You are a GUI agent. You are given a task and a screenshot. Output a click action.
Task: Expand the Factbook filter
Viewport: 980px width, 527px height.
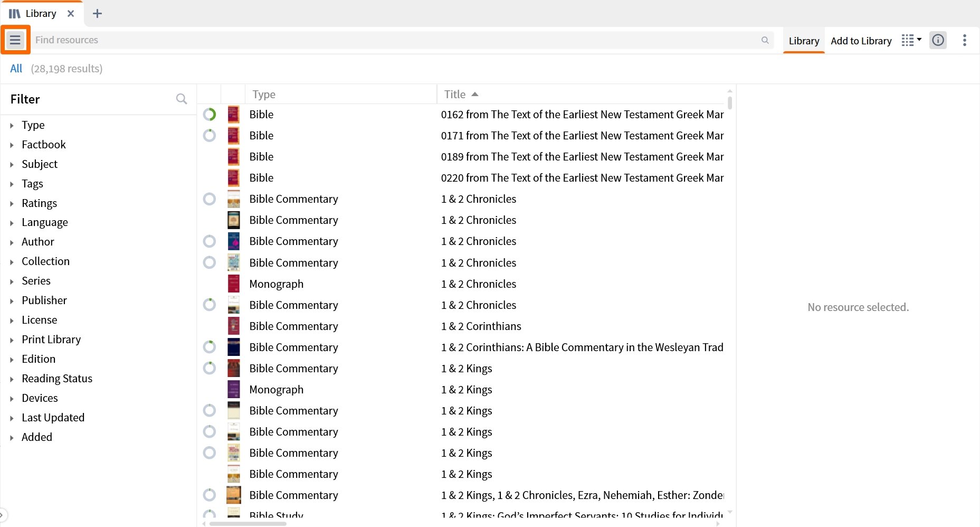coord(12,145)
